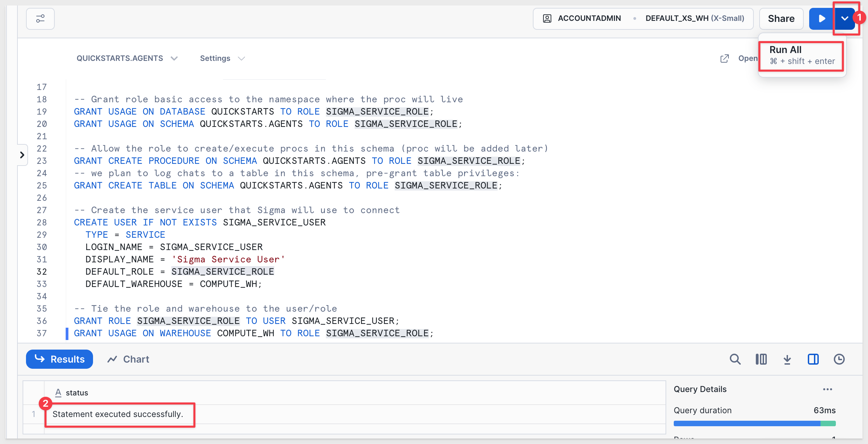Search the results with magnifier icon
This screenshot has width=868, height=444.
[x=735, y=359]
